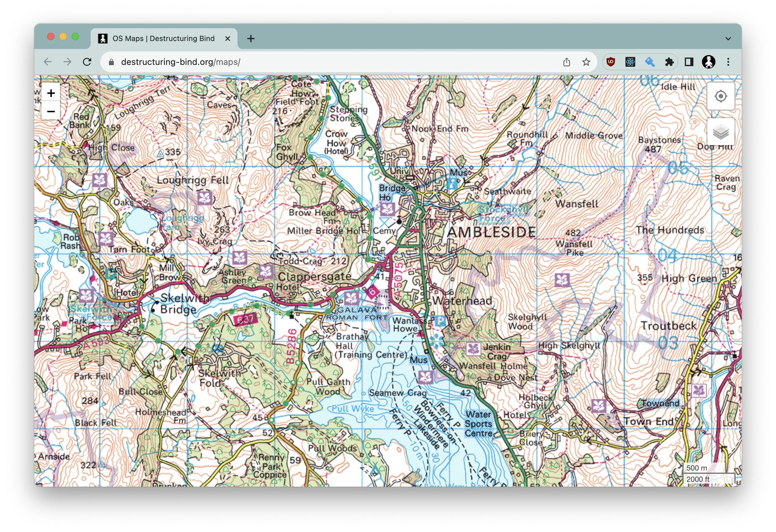Close the OS Maps tab
This screenshot has height=532, width=776.
[228, 38]
